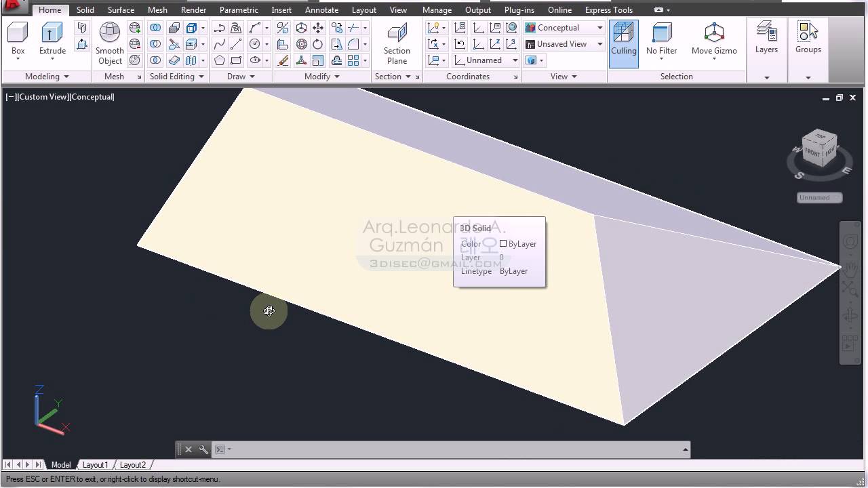Image resolution: width=868 pixels, height=488 pixels.
Task: Click the [Conceptual] viewport style label
Action: (x=92, y=97)
